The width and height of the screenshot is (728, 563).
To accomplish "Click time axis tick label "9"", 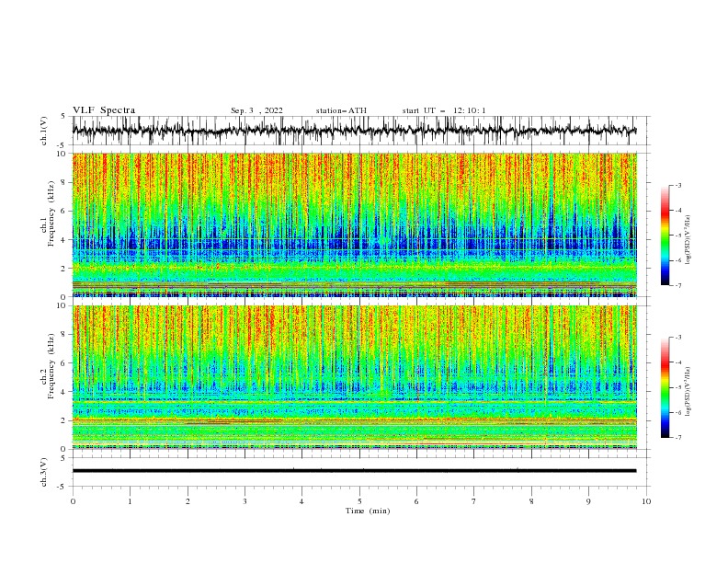I will pos(588,501).
